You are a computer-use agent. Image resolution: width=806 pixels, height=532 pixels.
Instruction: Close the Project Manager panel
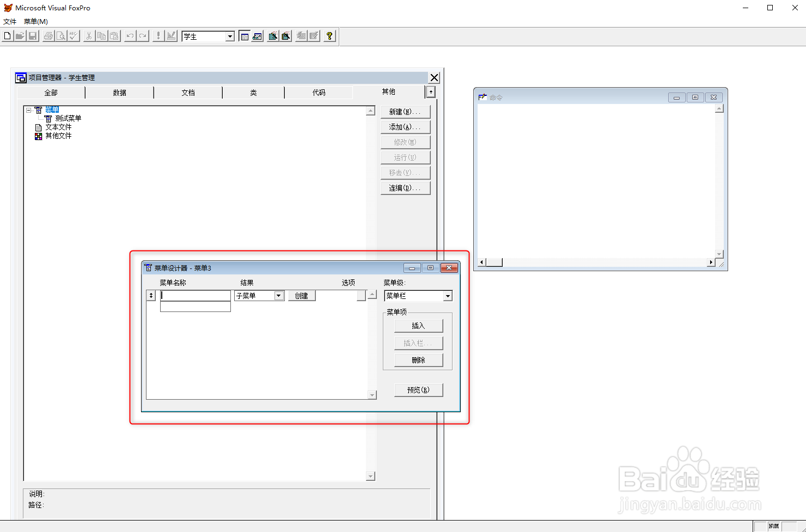434,78
